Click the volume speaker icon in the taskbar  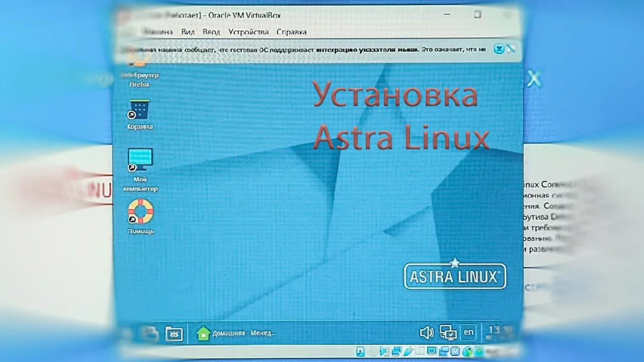(427, 332)
